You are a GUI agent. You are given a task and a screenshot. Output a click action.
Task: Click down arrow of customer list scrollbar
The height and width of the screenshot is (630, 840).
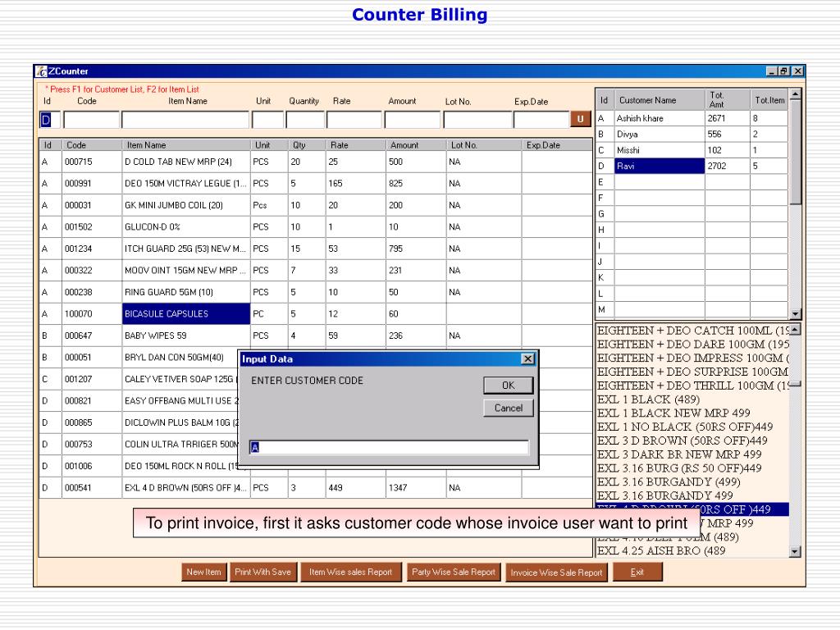point(795,314)
